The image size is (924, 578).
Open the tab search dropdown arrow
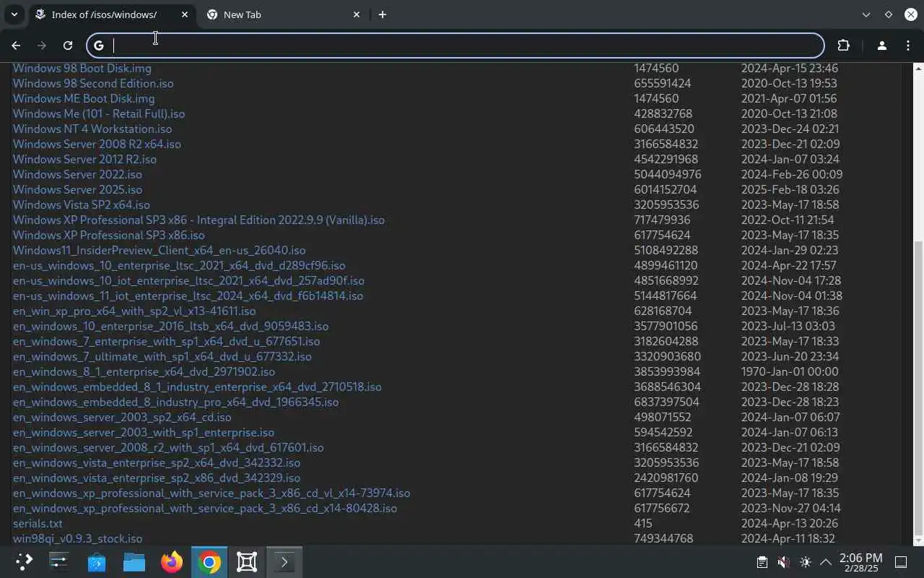click(x=14, y=14)
